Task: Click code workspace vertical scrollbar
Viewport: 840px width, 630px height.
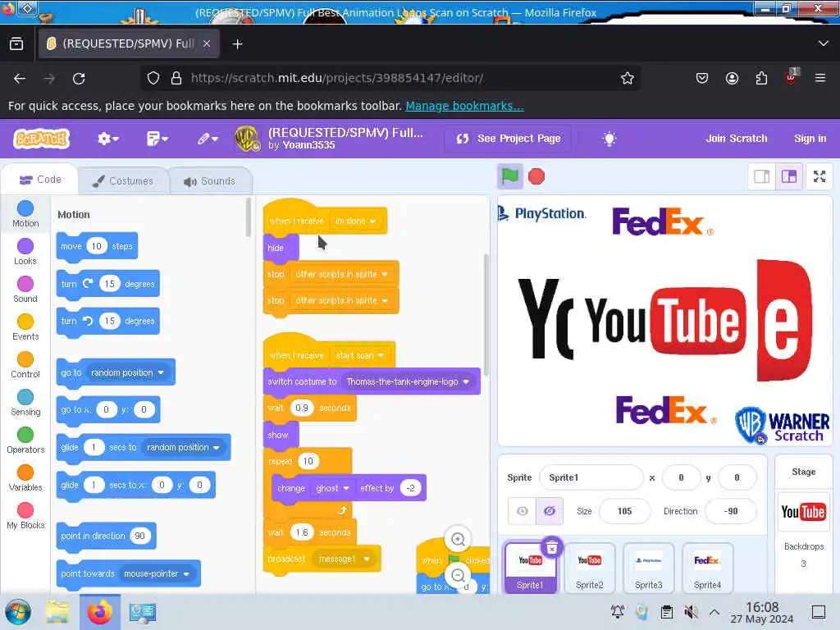Action: point(486,314)
